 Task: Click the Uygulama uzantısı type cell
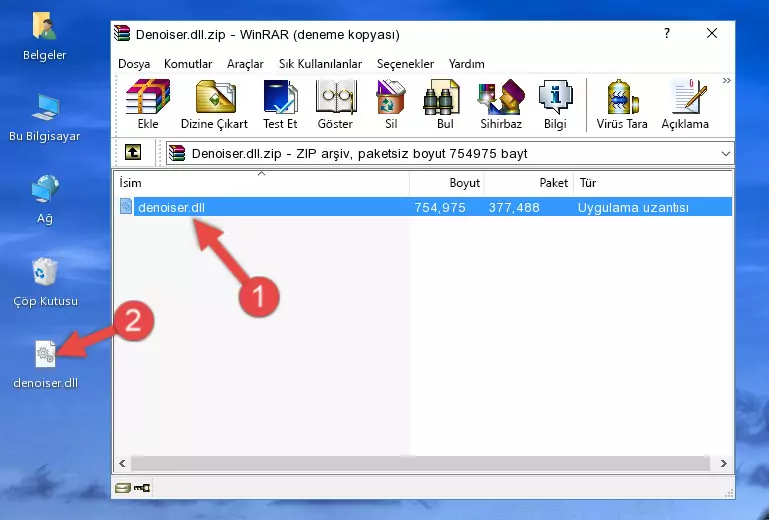[x=633, y=208]
